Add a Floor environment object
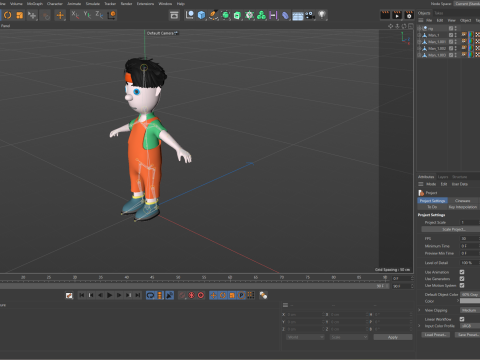 pos(298,16)
